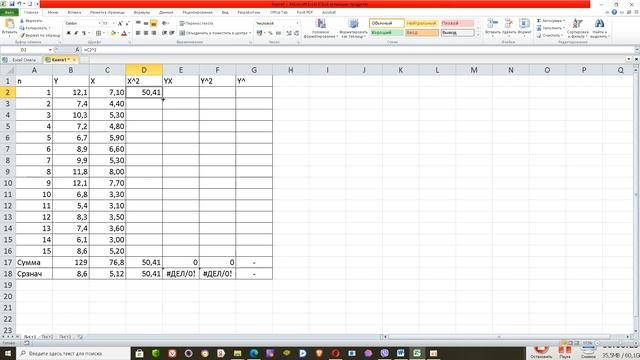Switch to the Formulas (Формулы) tab
Screen dimensions: 640x360
click(142, 12)
